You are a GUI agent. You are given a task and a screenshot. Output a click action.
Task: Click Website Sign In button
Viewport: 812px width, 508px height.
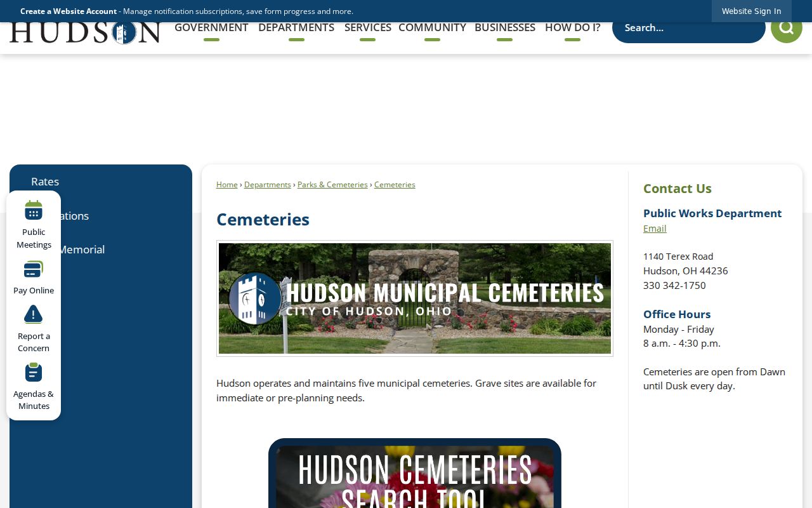[751, 11]
